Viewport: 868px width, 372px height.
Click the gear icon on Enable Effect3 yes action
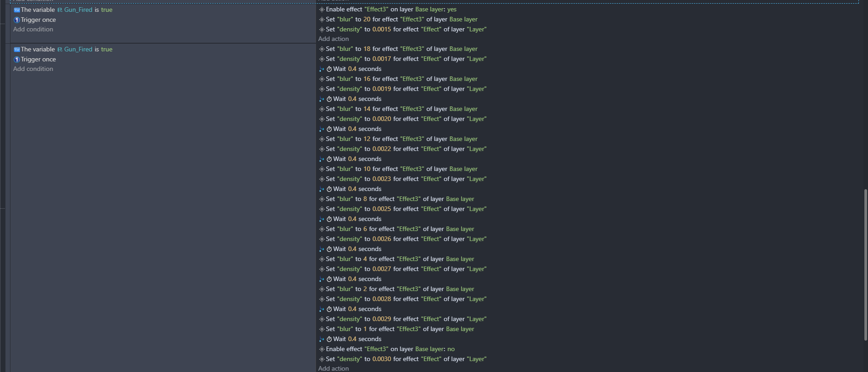[322, 10]
